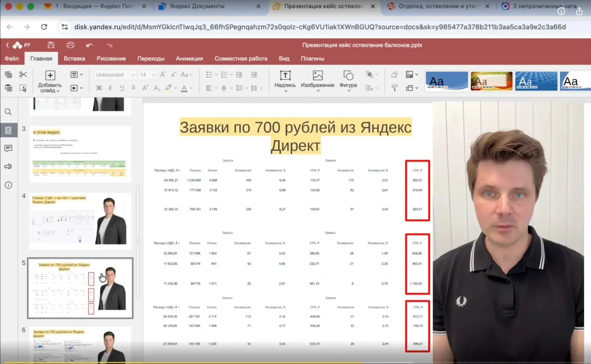The width and height of the screenshot is (591, 364).
Task: Insert a picture with Изображение
Action: [317, 81]
